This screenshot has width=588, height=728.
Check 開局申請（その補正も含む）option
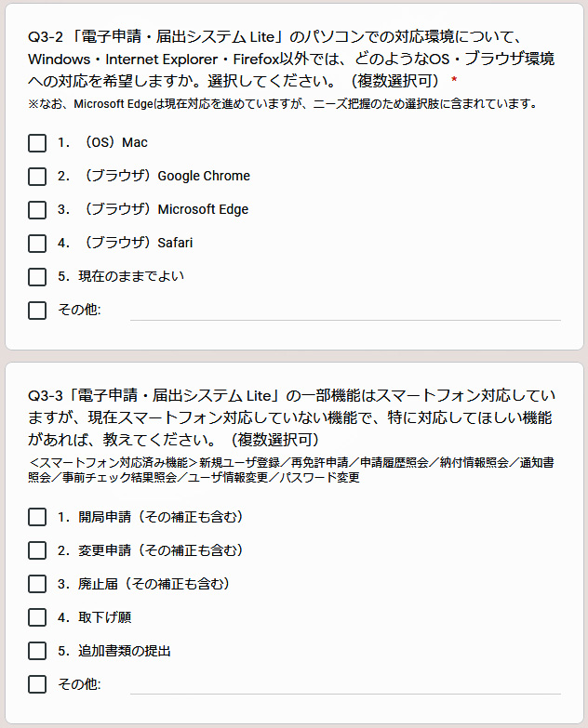[37, 517]
